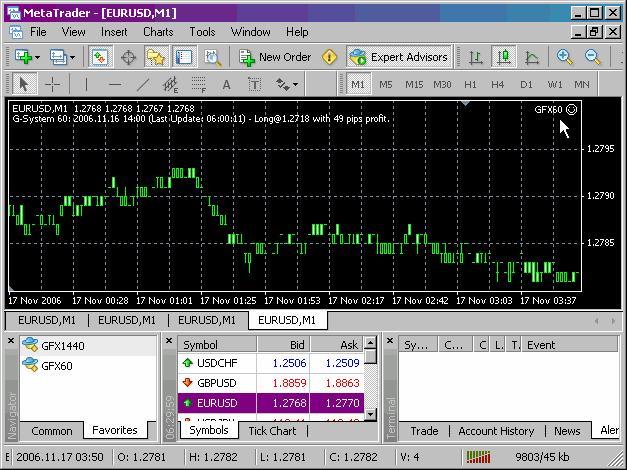This screenshot has height=470, width=627.
Task: Toggle the Market Watch window icon
Action: coord(100,57)
